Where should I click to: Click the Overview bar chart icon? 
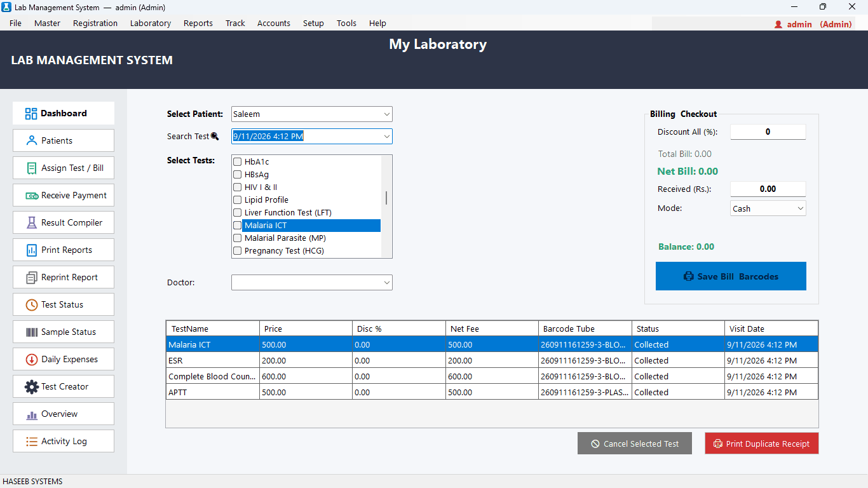point(31,415)
